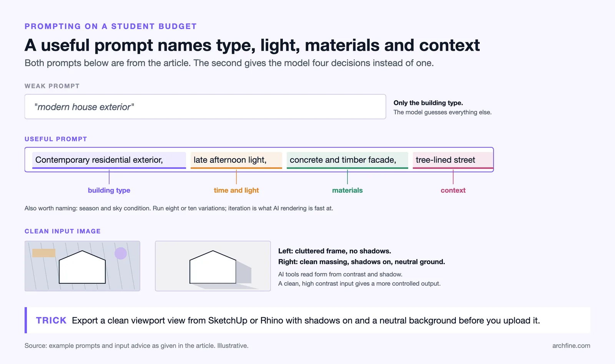The width and height of the screenshot is (615, 364).
Task: Click the tan rectangle in cluttered thumbnail
Action: [x=44, y=253]
